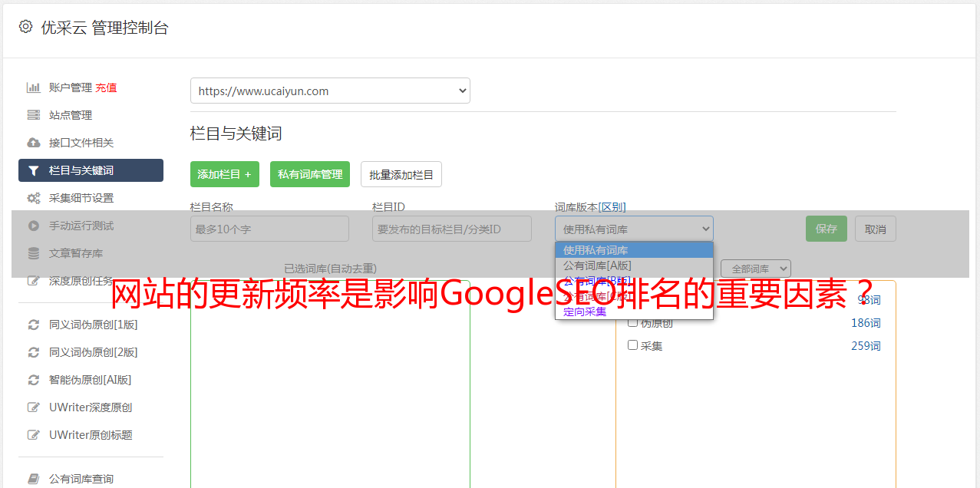980x488 pixels.
Task: Open 接口文件相关 in the sidebar
Action: [x=81, y=143]
